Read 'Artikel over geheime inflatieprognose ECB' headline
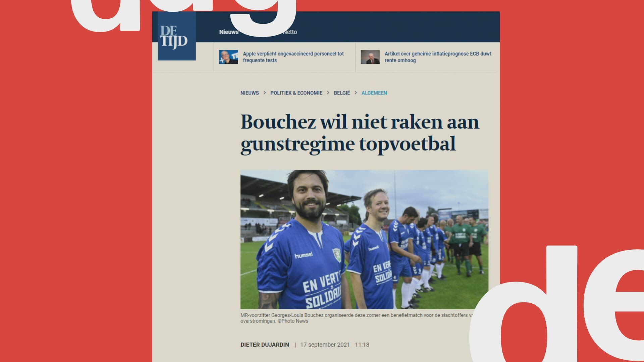The width and height of the screenshot is (644, 362). (x=438, y=57)
